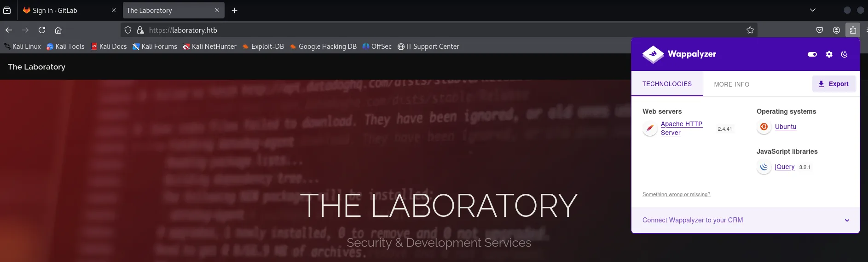The width and height of the screenshot is (868, 262).
Task: Open the OffSec bookmark
Action: click(x=377, y=47)
